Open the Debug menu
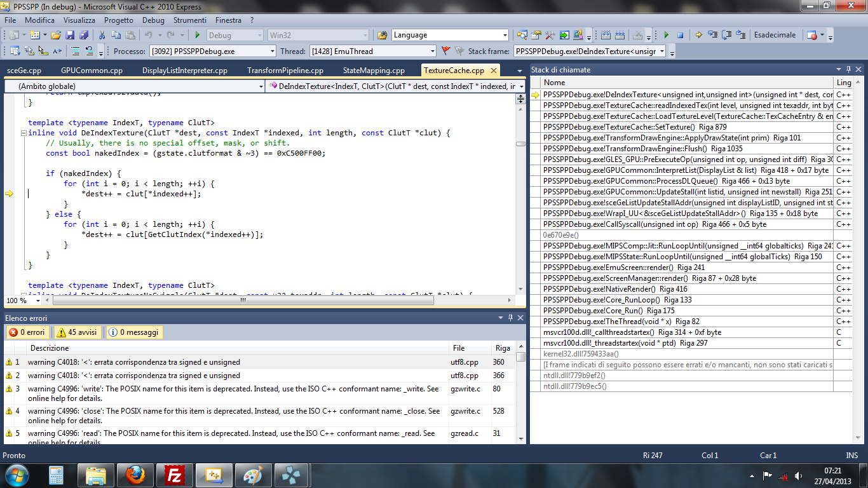 click(153, 20)
